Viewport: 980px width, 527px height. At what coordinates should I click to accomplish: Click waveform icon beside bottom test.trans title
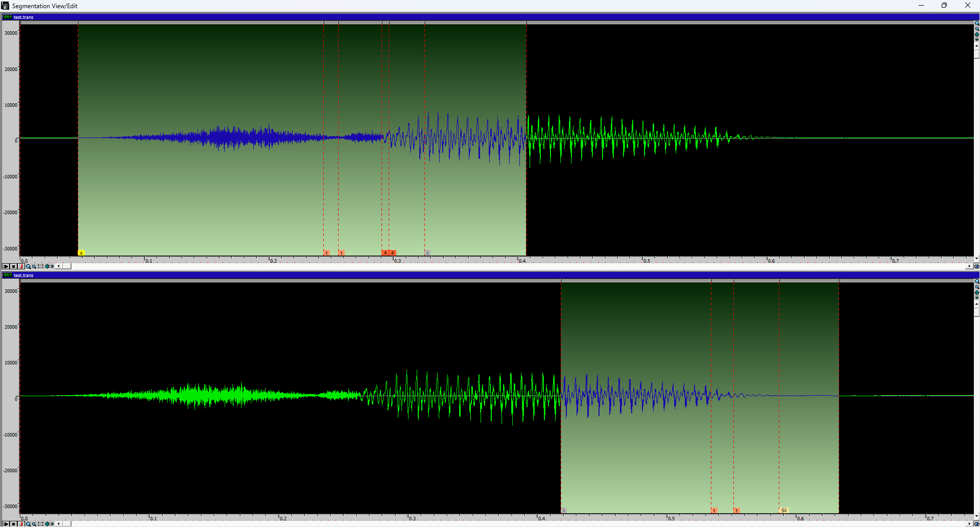click(x=8, y=275)
